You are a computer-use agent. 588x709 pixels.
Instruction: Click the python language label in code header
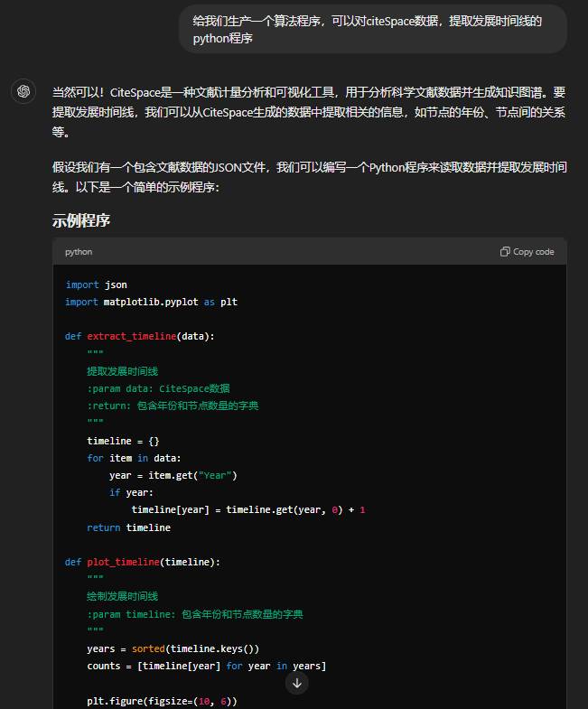(x=79, y=252)
